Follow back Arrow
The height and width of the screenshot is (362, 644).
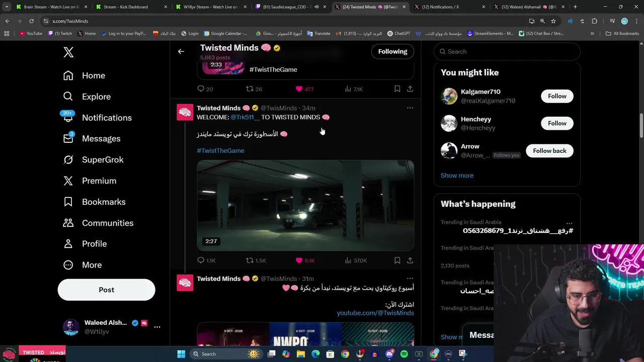[x=549, y=151]
